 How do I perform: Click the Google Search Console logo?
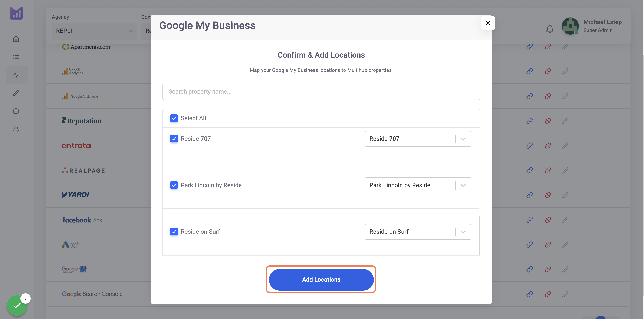[92, 294]
